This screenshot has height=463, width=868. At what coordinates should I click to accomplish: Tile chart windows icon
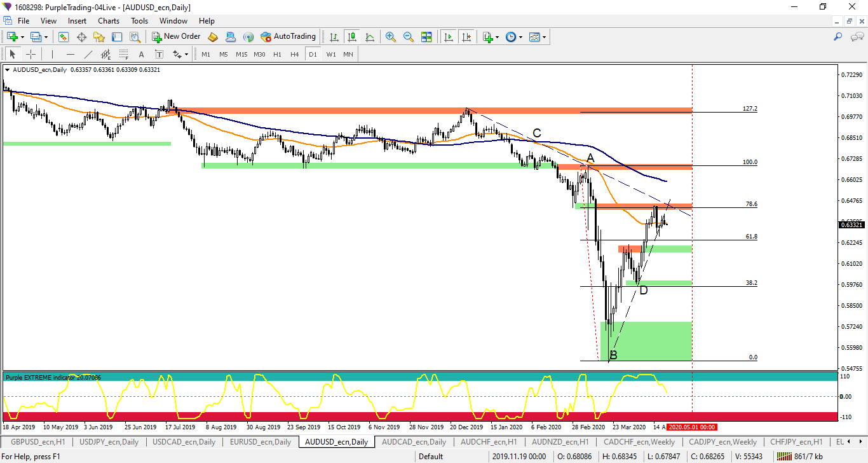click(x=426, y=37)
